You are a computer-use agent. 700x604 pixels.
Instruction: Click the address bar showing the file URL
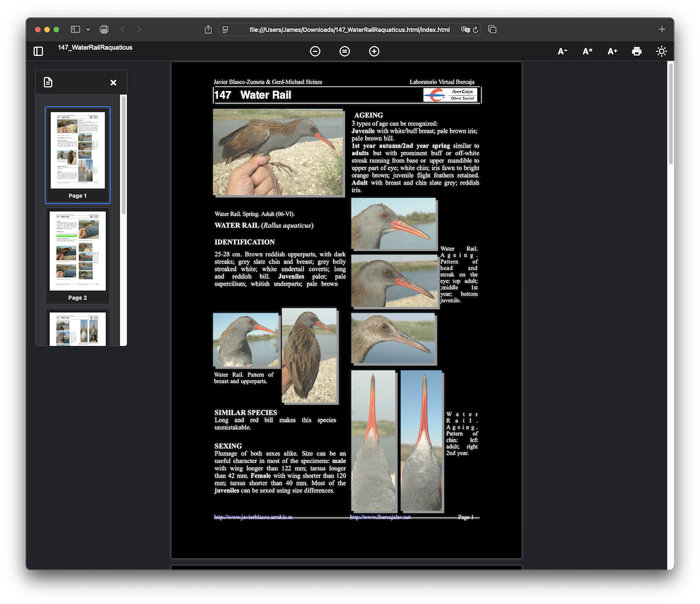click(349, 29)
